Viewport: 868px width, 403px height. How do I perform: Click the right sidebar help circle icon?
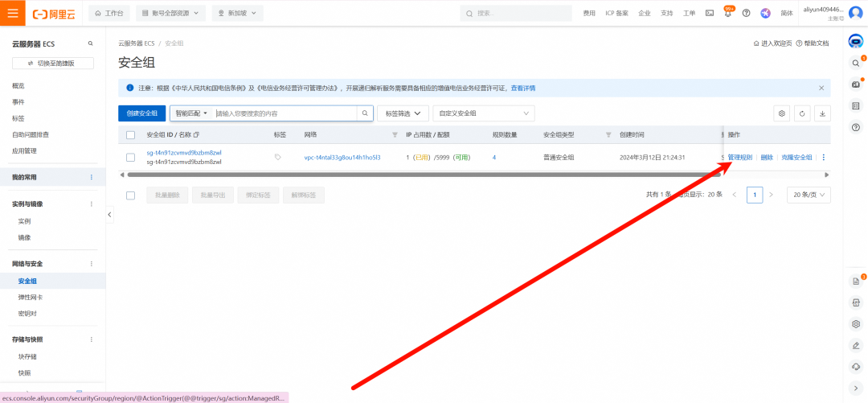click(x=857, y=128)
